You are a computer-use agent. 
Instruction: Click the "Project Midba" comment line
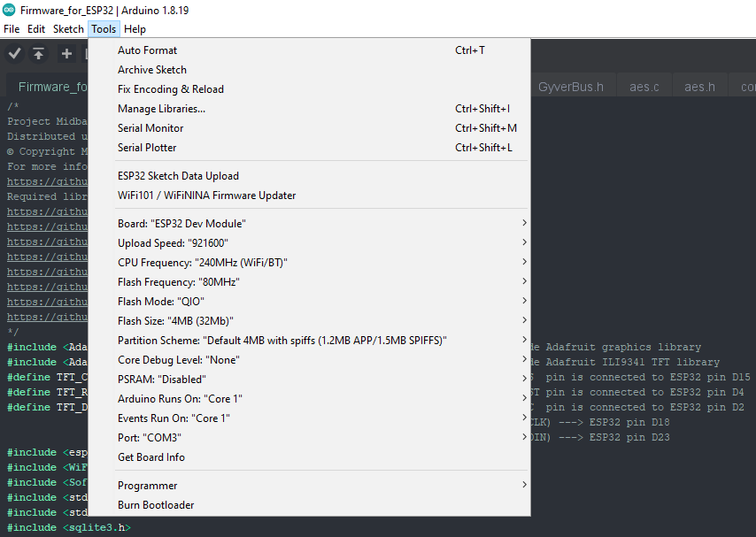coord(47,121)
